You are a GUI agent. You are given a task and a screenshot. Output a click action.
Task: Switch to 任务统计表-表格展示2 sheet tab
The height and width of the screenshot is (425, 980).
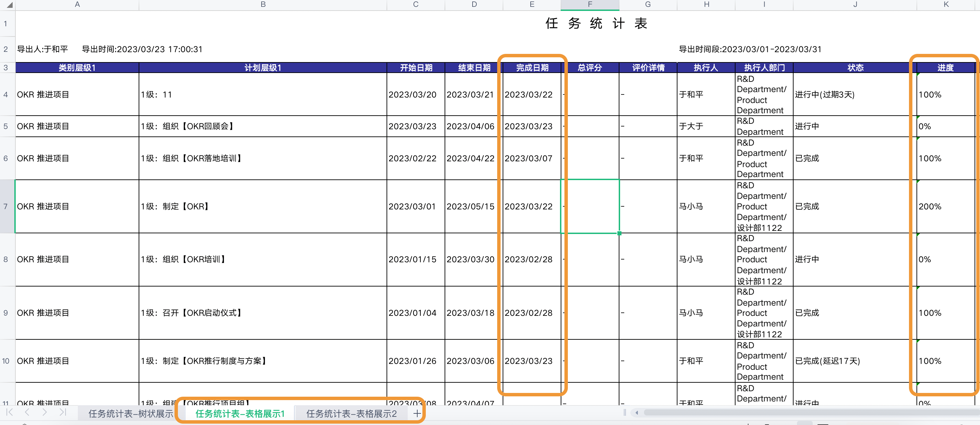(x=351, y=414)
